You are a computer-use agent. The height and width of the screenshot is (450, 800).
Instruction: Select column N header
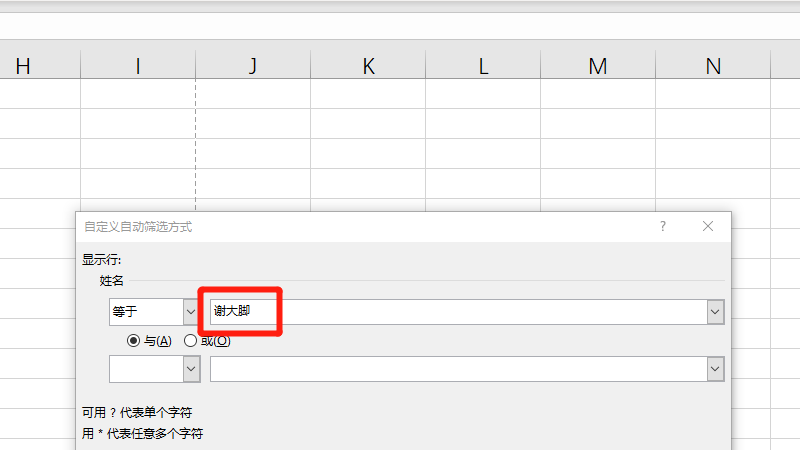point(713,66)
